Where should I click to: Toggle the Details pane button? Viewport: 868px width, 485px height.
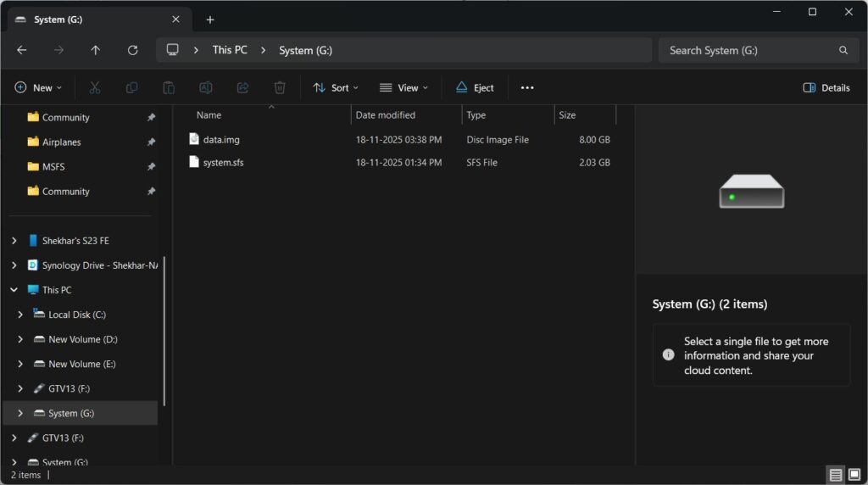pos(826,87)
